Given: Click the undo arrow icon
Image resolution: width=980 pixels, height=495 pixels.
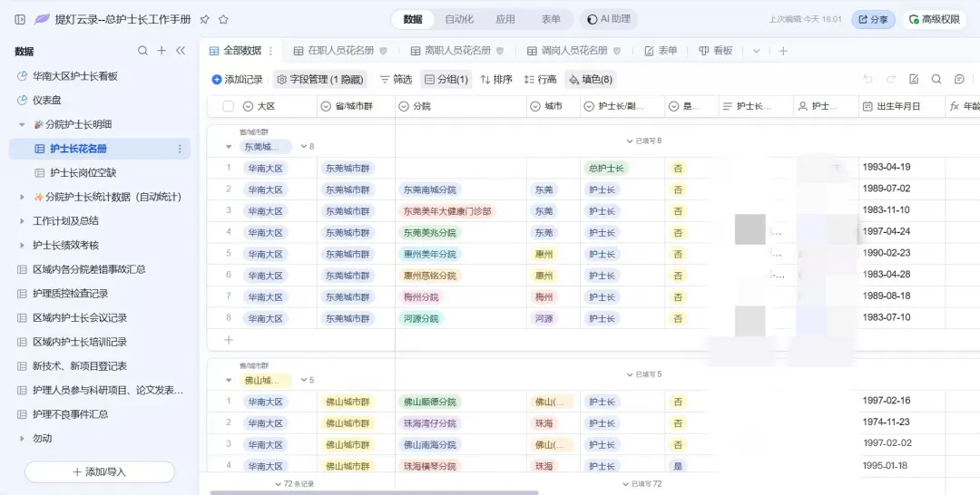Looking at the screenshot, I should point(867,80).
